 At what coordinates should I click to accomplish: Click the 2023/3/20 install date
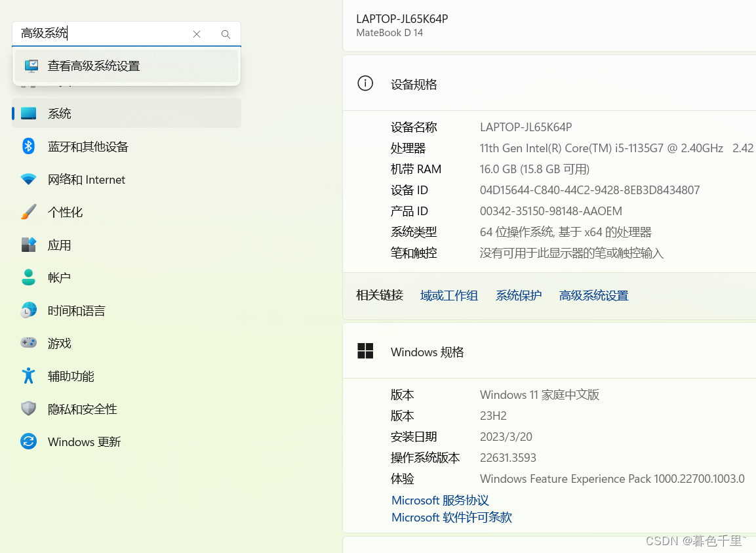tap(506, 437)
